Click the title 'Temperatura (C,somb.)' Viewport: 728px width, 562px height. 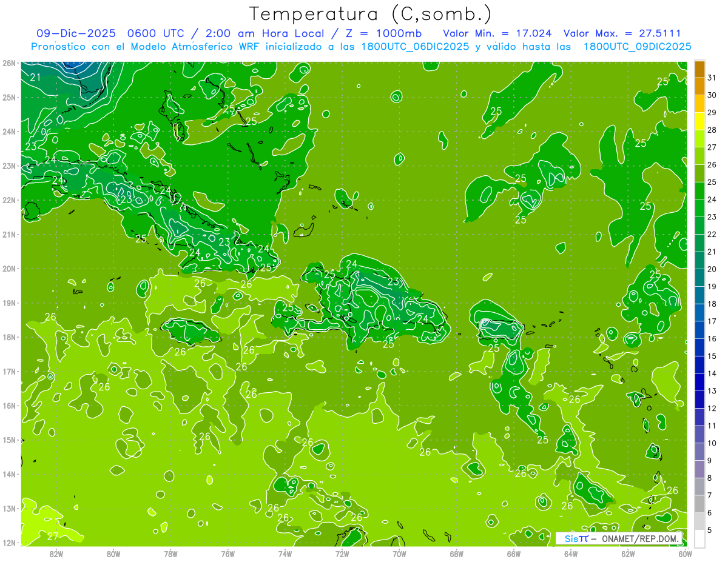point(370,14)
